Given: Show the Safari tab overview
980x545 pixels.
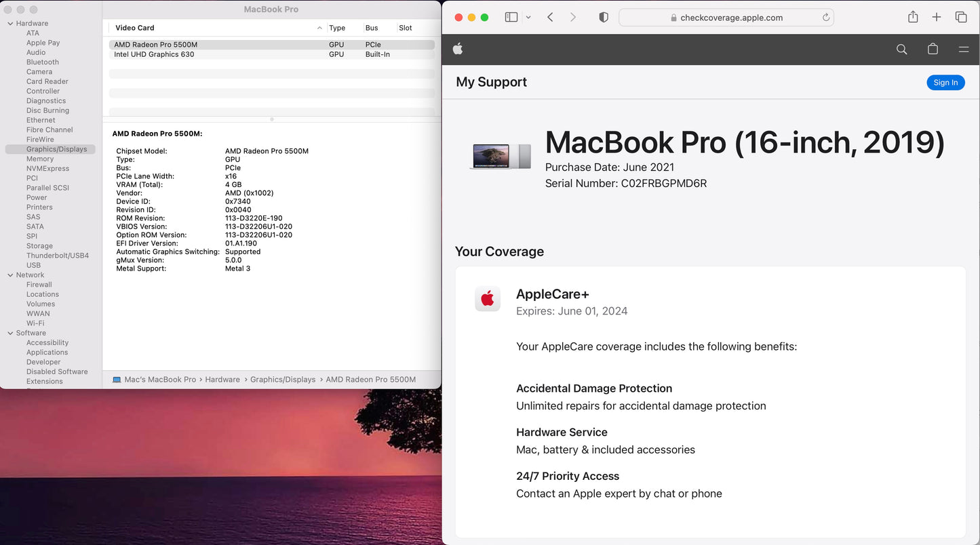Looking at the screenshot, I should point(961,17).
